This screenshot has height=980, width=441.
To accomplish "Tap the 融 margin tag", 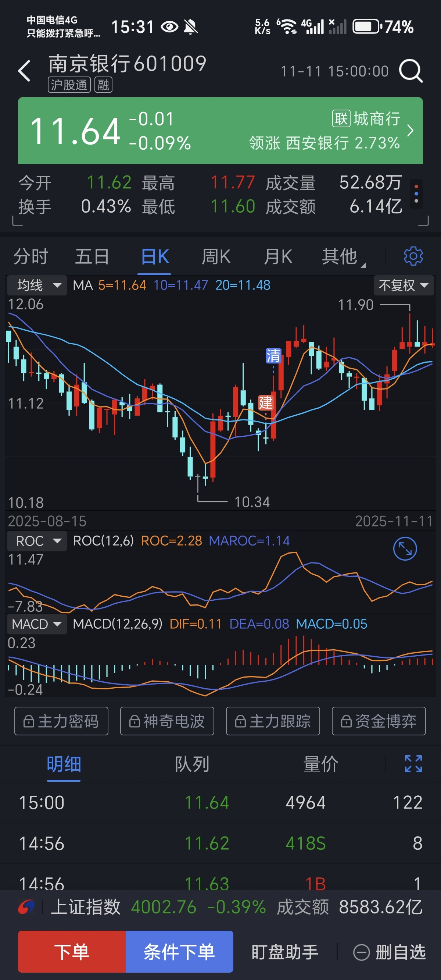I will click(103, 85).
